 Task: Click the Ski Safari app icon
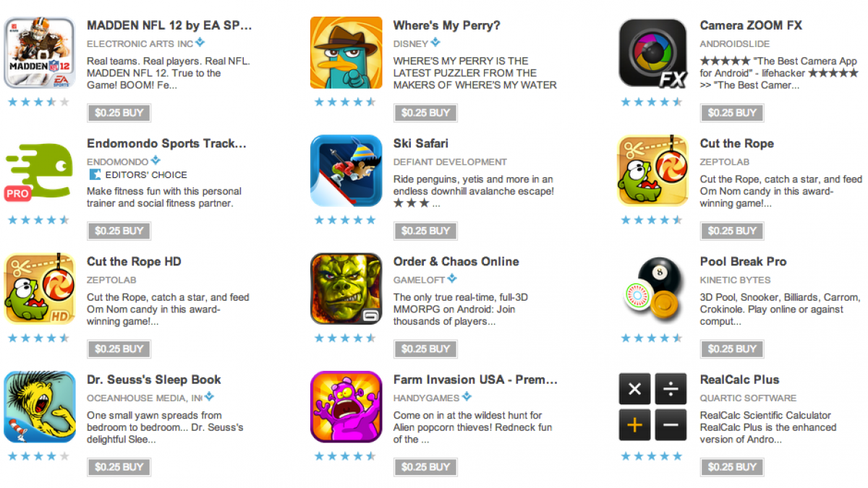coord(346,171)
